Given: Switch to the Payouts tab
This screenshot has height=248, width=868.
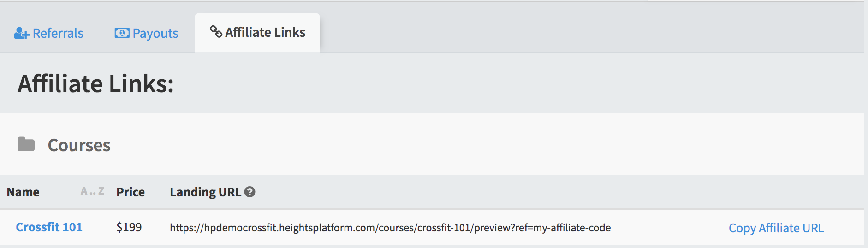Looking at the screenshot, I should point(146,33).
